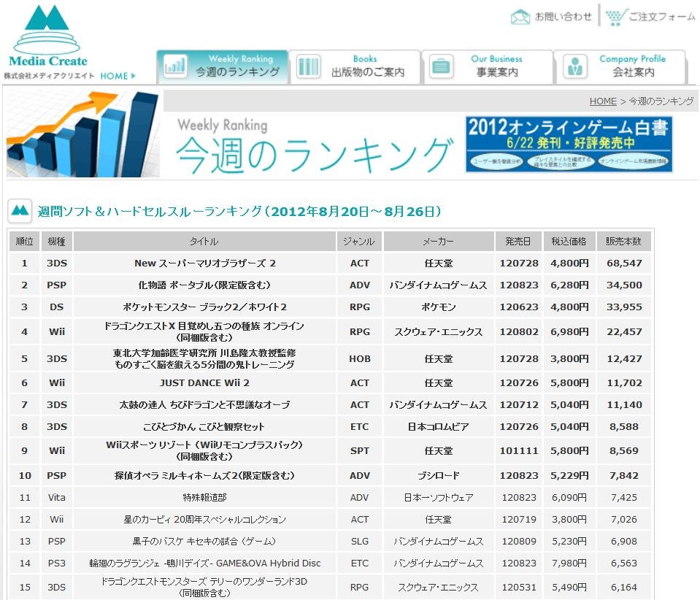Click the 販売本数 column header

point(623,242)
